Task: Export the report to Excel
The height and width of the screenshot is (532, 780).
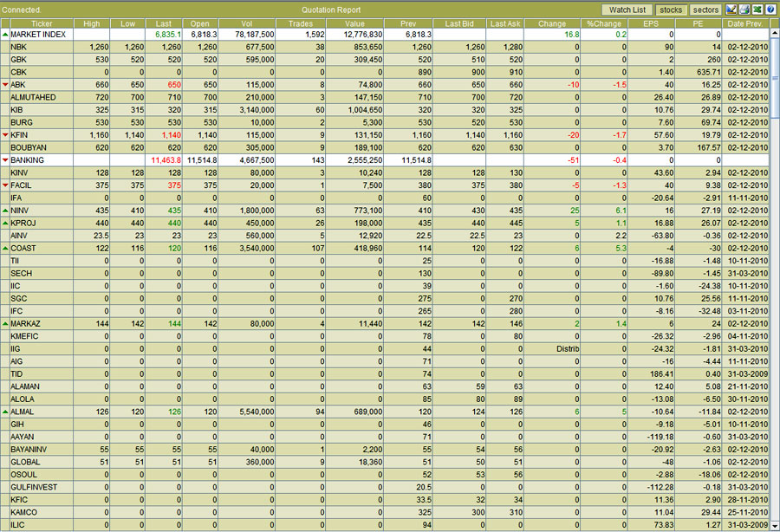Action: point(757,10)
